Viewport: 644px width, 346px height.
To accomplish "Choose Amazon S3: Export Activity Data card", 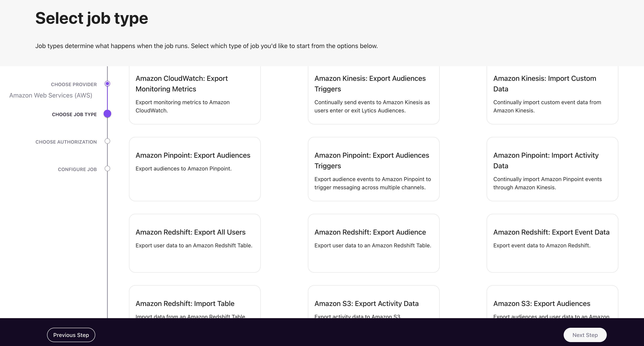I will click(374, 302).
